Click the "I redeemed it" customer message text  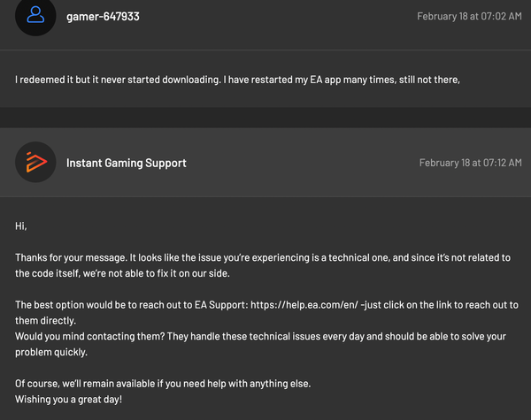point(53,80)
